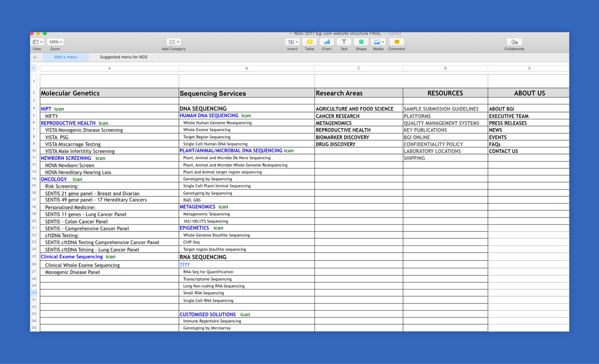Open the Insert dropdown arrow
Screen dimensions: 599x364
(297, 42)
